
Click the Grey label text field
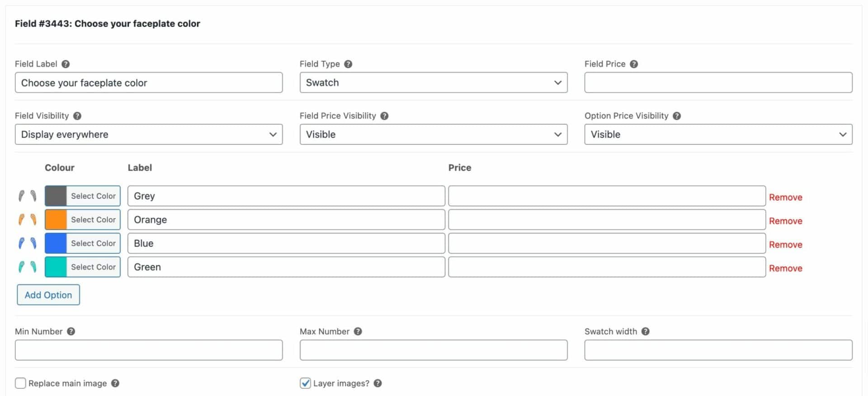pyautogui.click(x=286, y=196)
